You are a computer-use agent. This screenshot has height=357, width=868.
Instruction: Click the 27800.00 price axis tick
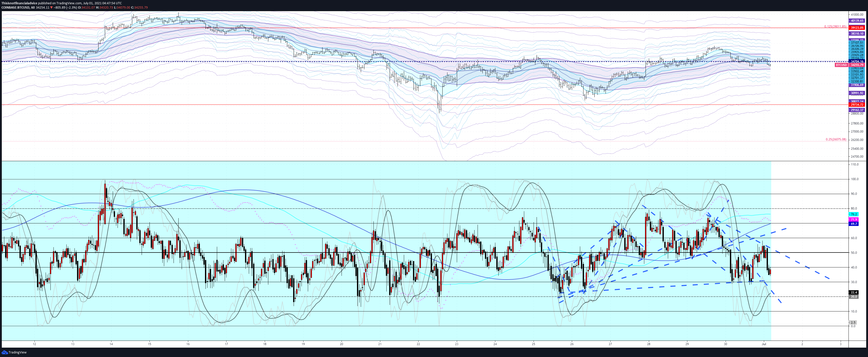pyautogui.click(x=857, y=123)
